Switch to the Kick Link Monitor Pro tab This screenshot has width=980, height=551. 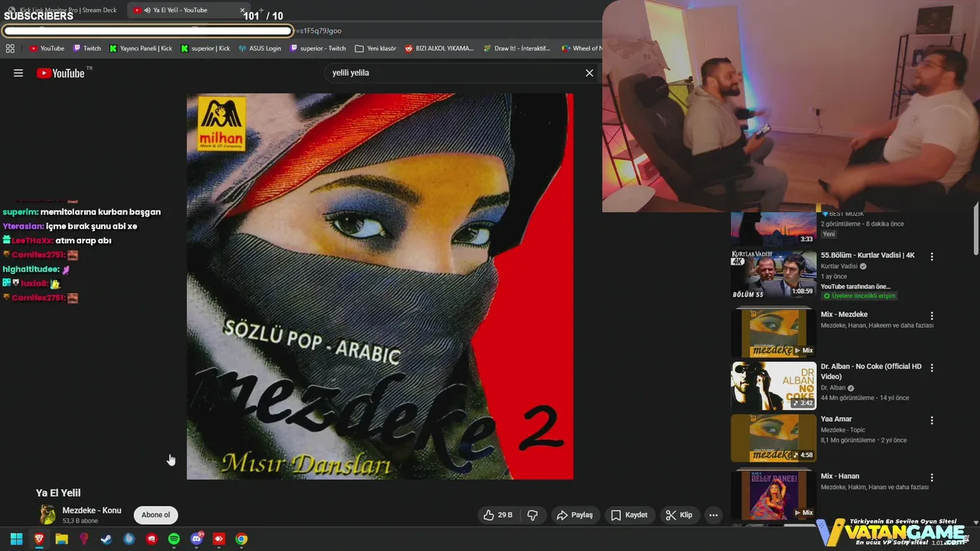pos(63,10)
